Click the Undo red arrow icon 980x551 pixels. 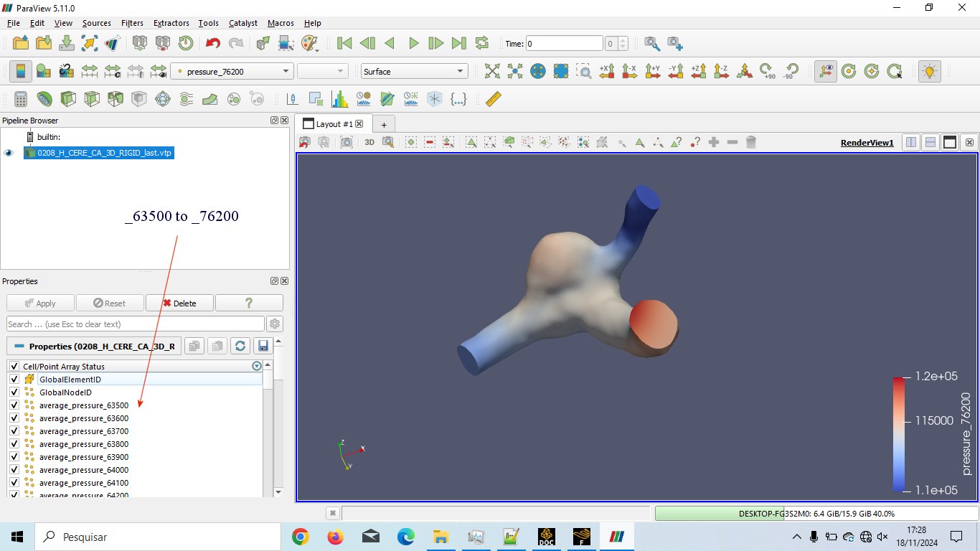212,43
